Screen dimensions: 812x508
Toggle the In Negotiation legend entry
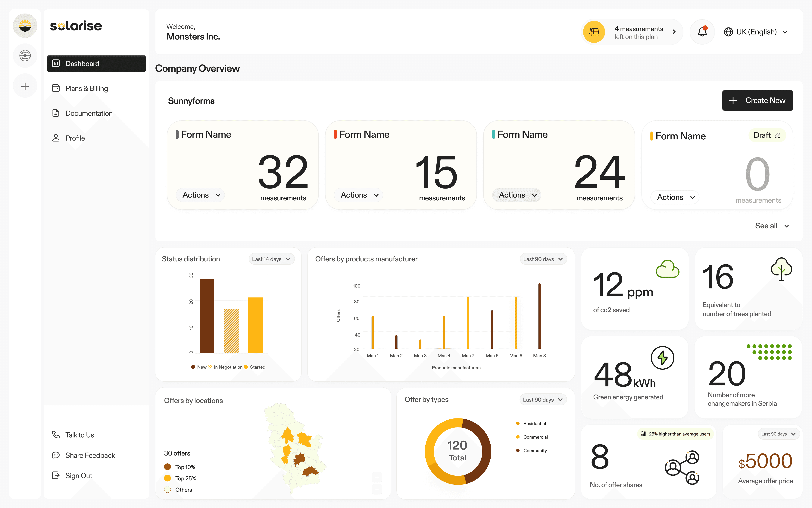(x=225, y=367)
